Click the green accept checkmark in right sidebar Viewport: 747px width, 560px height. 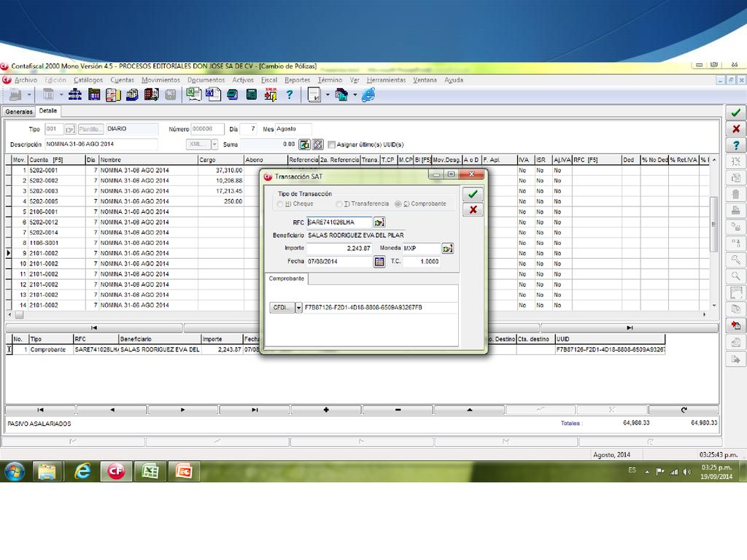[x=736, y=113]
